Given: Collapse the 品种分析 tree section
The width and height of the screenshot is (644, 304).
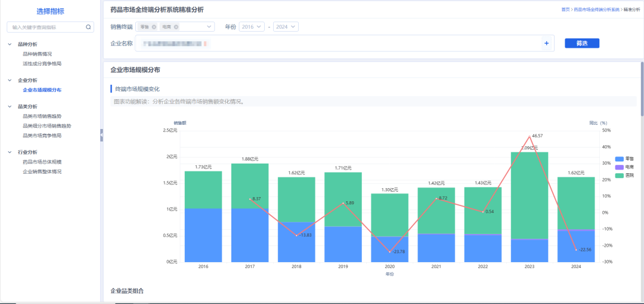Looking at the screenshot, I should click(x=10, y=44).
